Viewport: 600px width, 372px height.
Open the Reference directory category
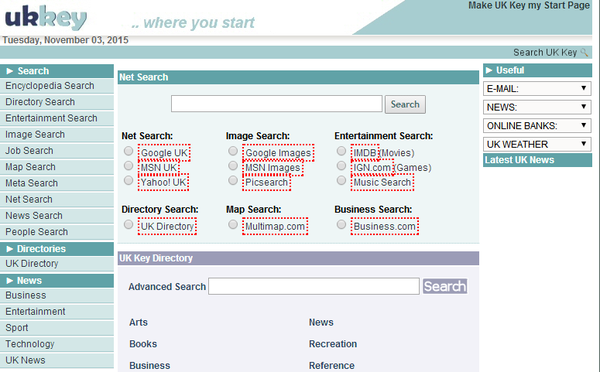tap(332, 365)
